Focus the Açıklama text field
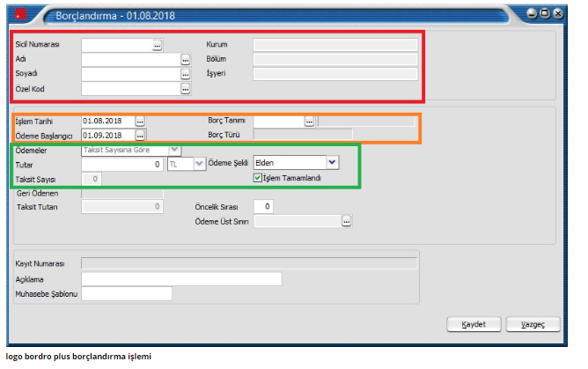The image size is (588, 369). (x=180, y=279)
